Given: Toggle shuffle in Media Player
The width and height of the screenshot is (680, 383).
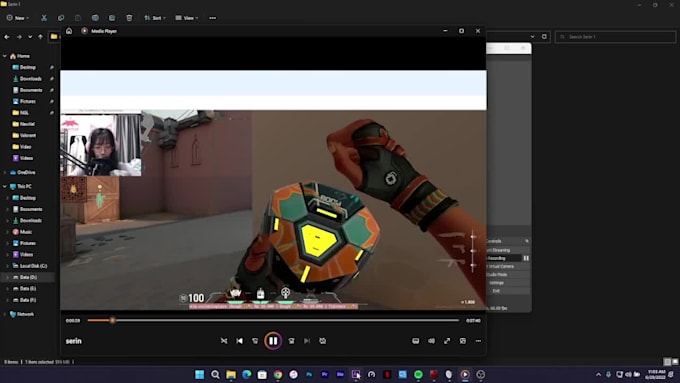Looking at the screenshot, I should click(x=224, y=341).
